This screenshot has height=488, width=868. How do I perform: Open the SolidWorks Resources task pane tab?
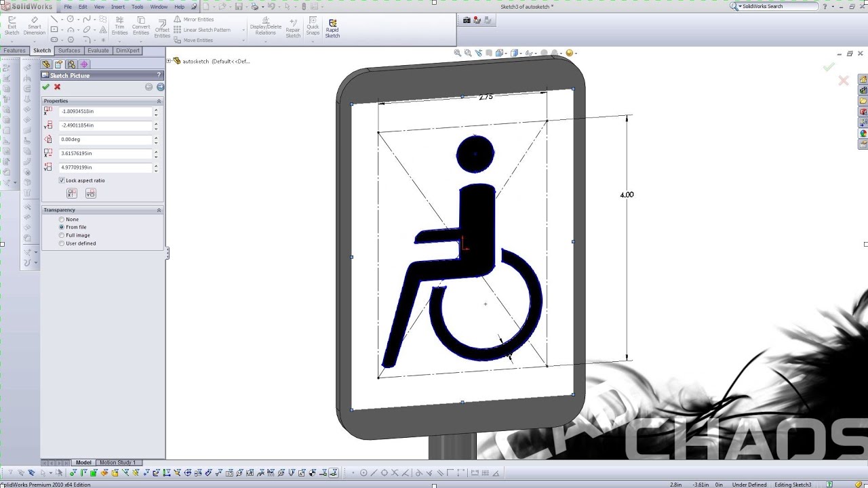coord(863,79)
